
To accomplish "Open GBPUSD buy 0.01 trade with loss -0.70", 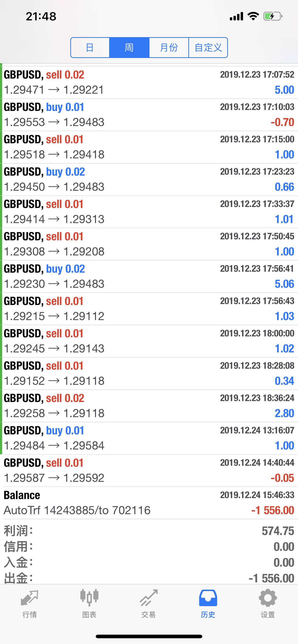I will pyautogui.click(x=149, y=115).
